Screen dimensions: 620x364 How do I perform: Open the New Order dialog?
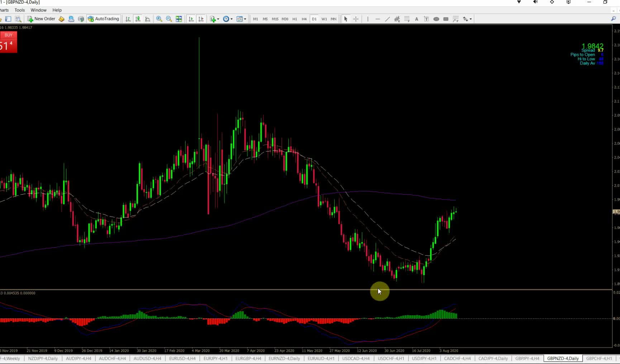tap(41, 19)
